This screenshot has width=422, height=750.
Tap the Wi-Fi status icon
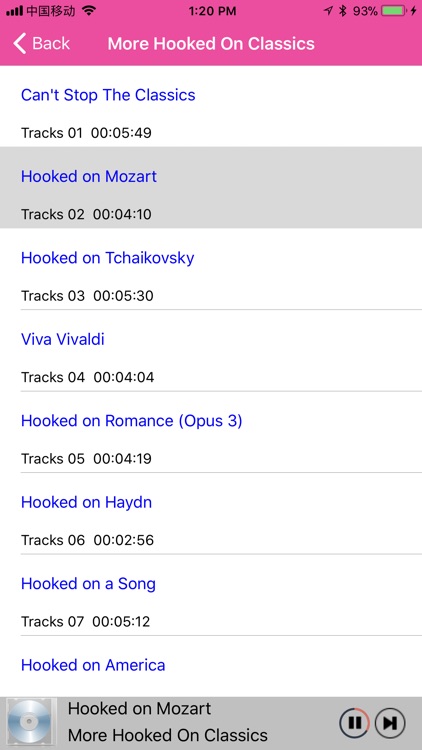pyautogui.click(x=89, y=11)
